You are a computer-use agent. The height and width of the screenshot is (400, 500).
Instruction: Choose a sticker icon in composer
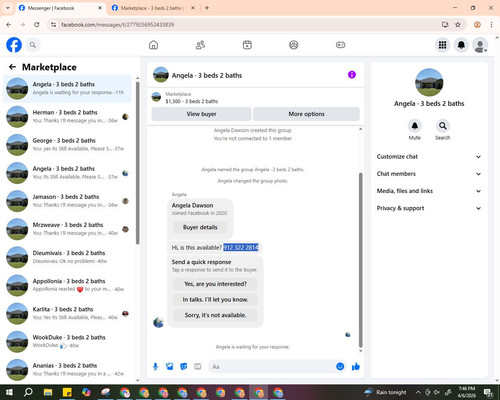tap(184, 367)
